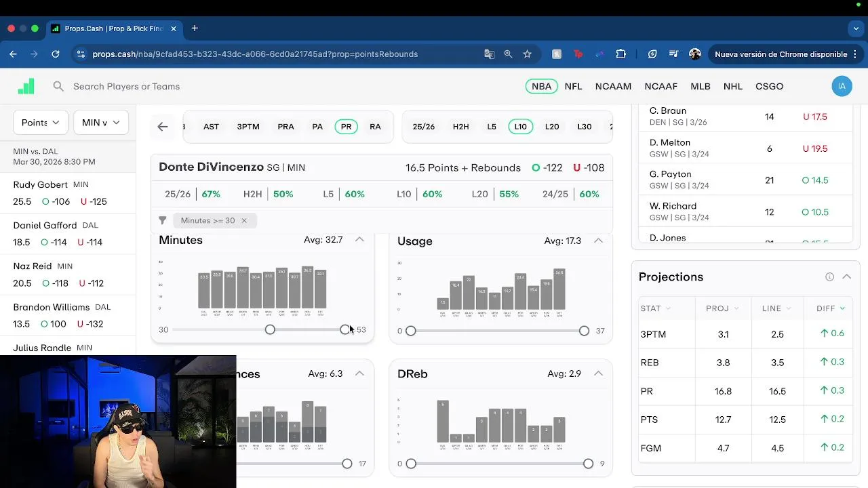Select the L10 range pill
Viewport: 868px width, 488px height.
[520, 127]
